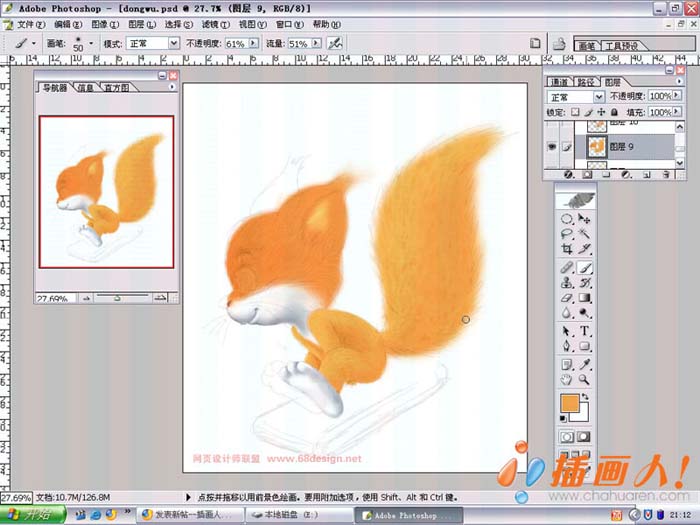This screenshot has width=700, height=525.
Task: Select the Magic Wand tool
Action: 584,233
